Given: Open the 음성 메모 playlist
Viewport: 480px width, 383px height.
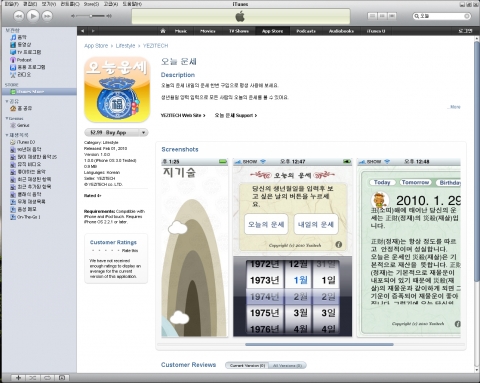Looking at the screenshot, I should pyautogui.click(x=27, y=209).
